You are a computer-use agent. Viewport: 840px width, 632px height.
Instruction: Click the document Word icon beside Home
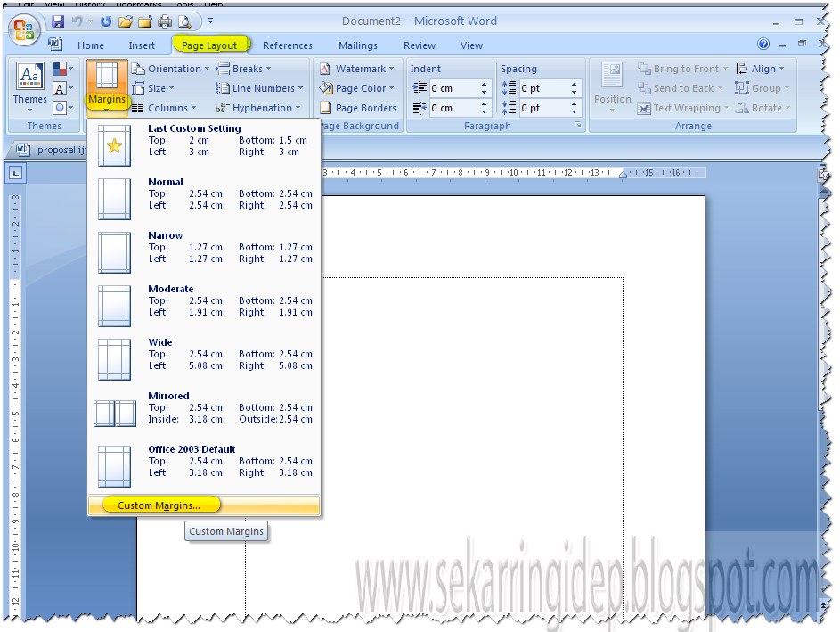pyautogui.click(x=54, y=44)
